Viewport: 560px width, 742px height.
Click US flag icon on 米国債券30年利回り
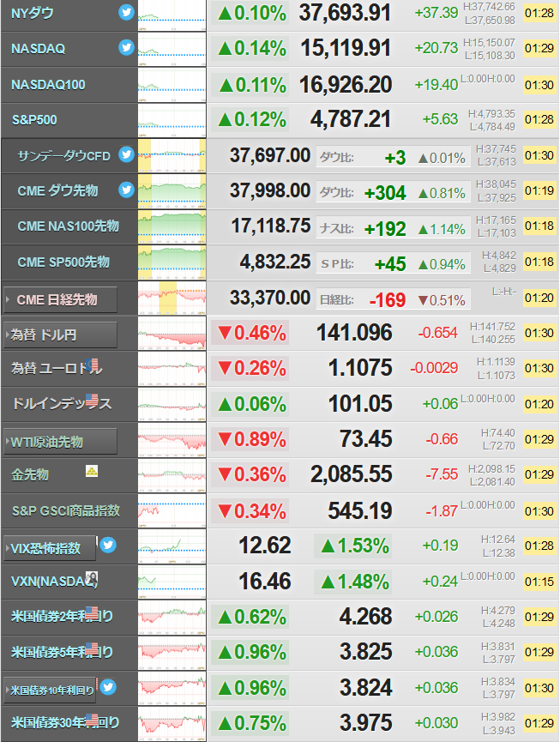92,720
